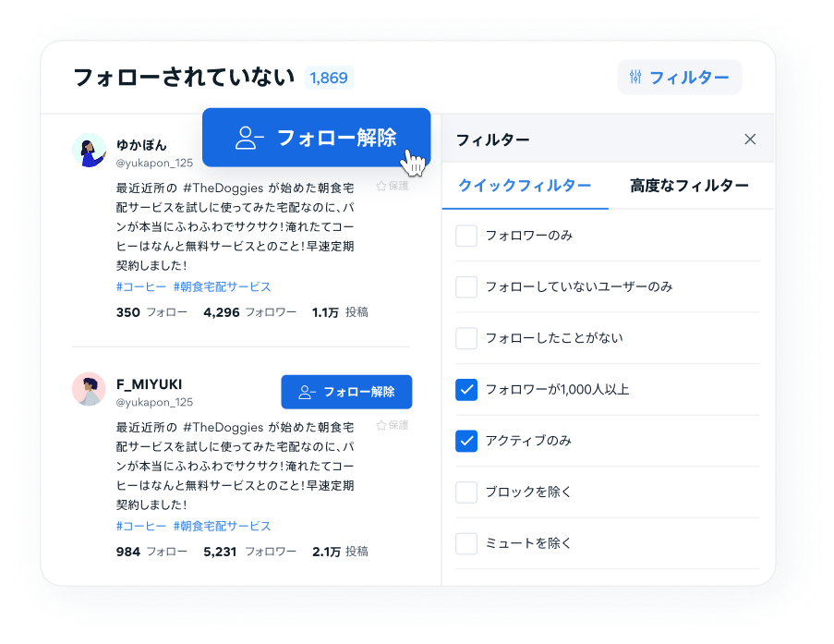
Task: Check フォローしていないユーザーのみ filter
Action: tap(466, 286)
